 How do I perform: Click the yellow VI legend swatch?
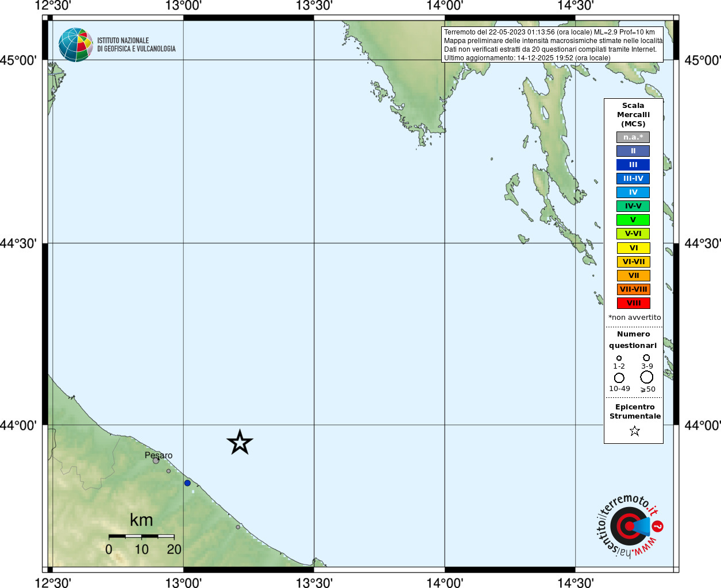[x=633, y=248]
